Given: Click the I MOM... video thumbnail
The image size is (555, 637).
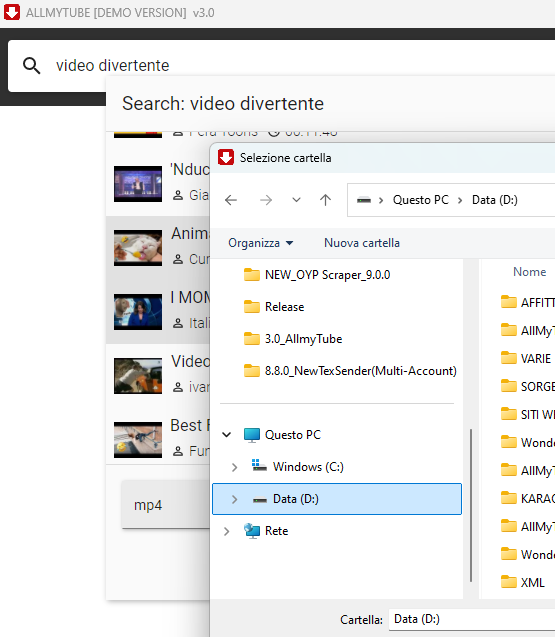Looking at the screenshot, I should (x=138, y=312).
